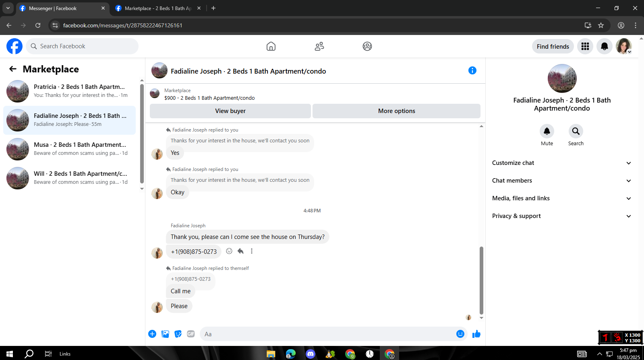Click the Thursday house viewing message
Screen dimensions: 644x360
click(248, 237)
